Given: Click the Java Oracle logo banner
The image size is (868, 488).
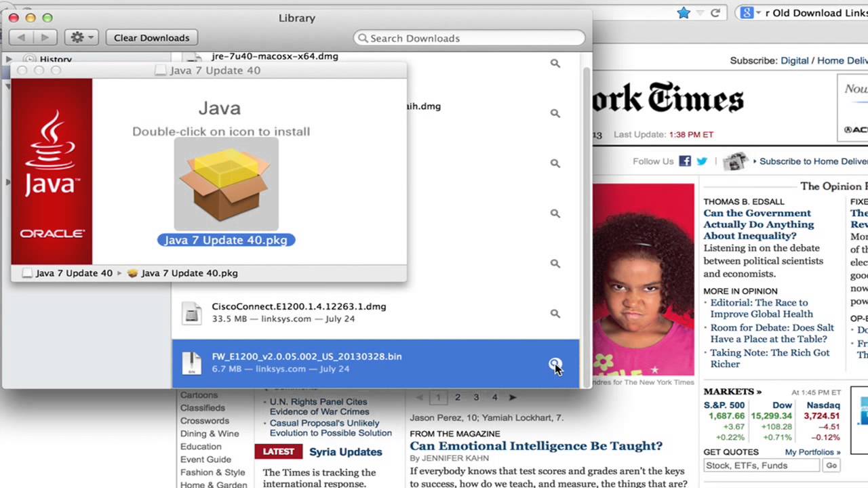Looking at the screenshot, I should [52, 171].
